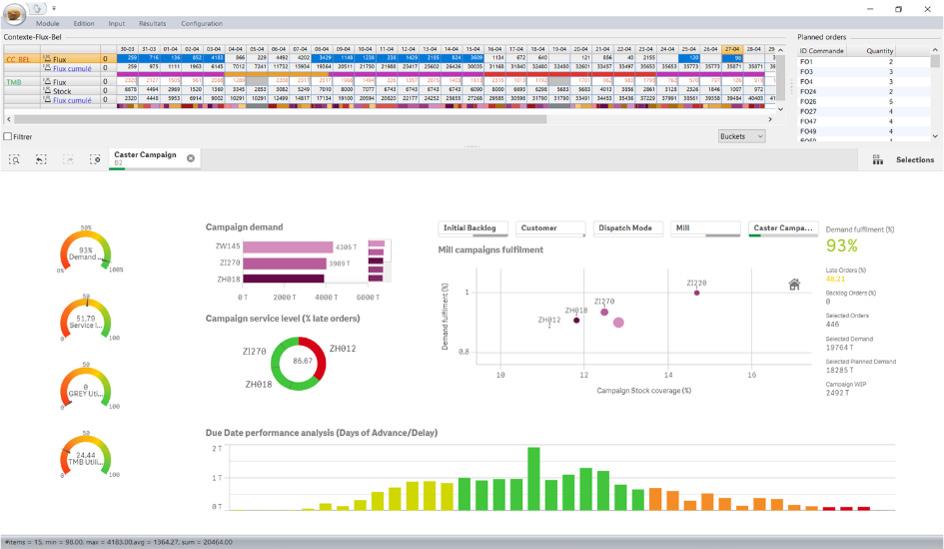Follow CC BEL Flux cumulé link
Viewport: 944px width, 549px height.
point(72,69)
